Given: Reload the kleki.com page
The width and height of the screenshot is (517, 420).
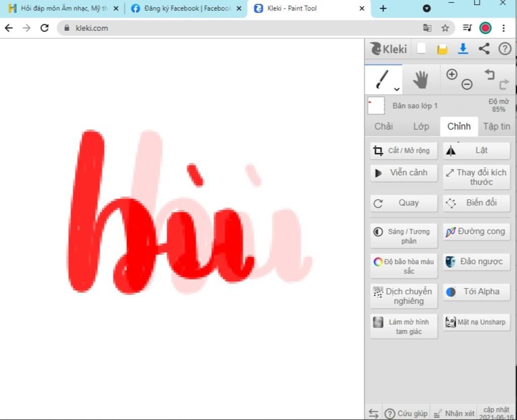Looking at the screenshot, I should tap(44, 28).
